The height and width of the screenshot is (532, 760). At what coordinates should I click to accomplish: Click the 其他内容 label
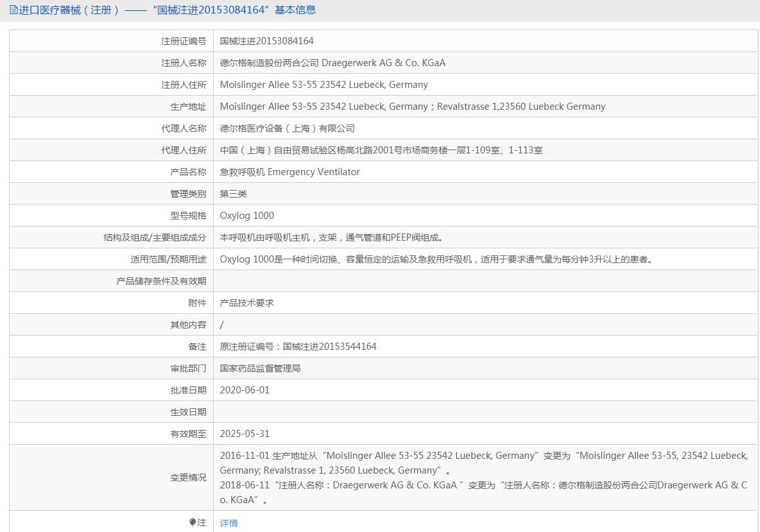(x=188, y=325)
